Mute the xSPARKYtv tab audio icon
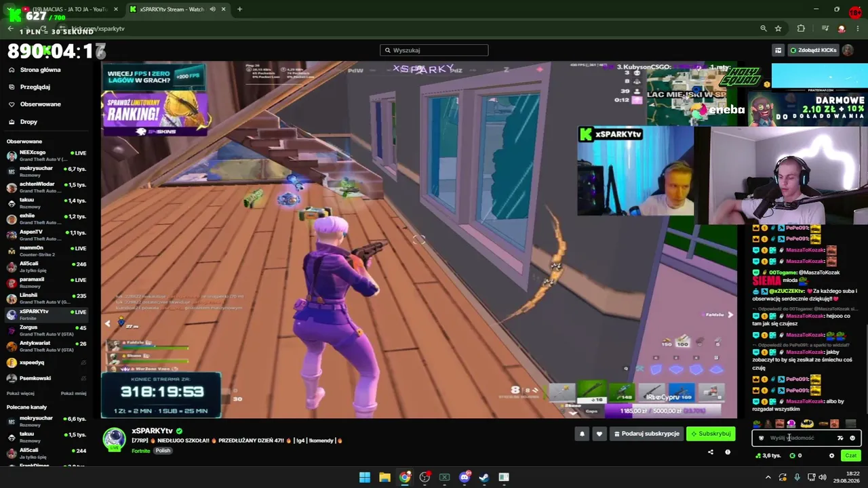Image resolution: width=868 pixels, height=488 pixels. click(212, 9)
